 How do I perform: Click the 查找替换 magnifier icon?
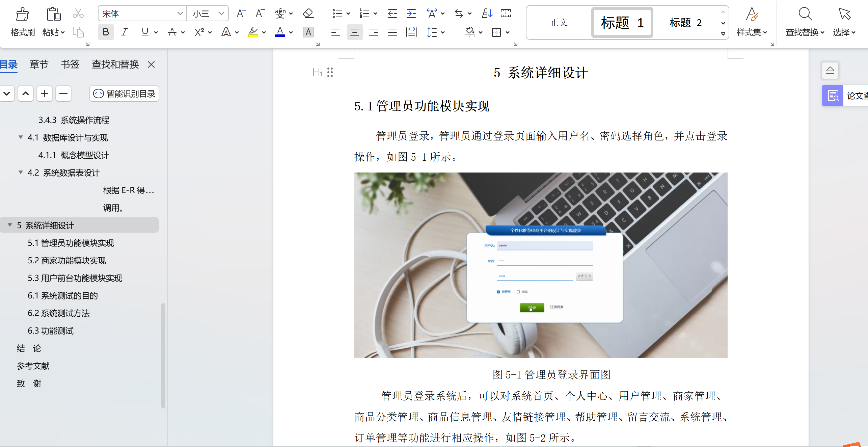(805, 14)
